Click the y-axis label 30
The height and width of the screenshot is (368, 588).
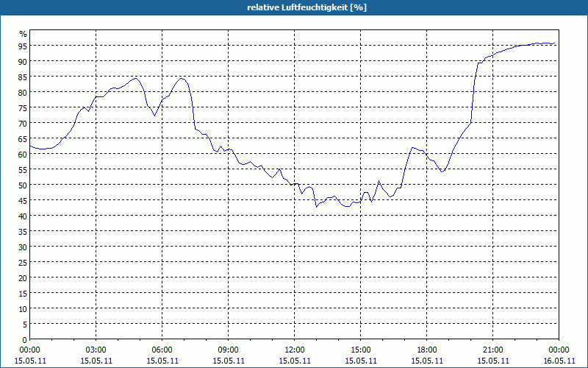pyautogui.click(x=23, y=247)
